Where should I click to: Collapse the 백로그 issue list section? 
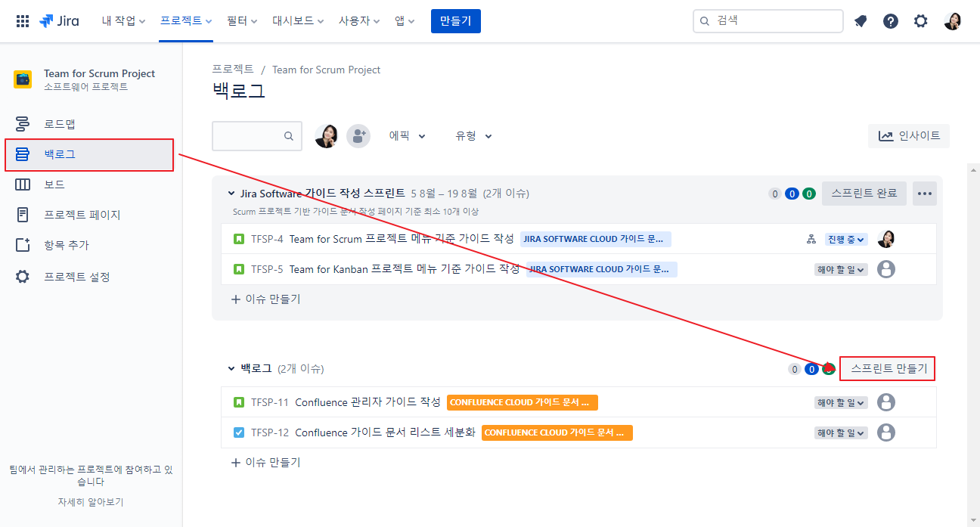click(x=231, y=369)
